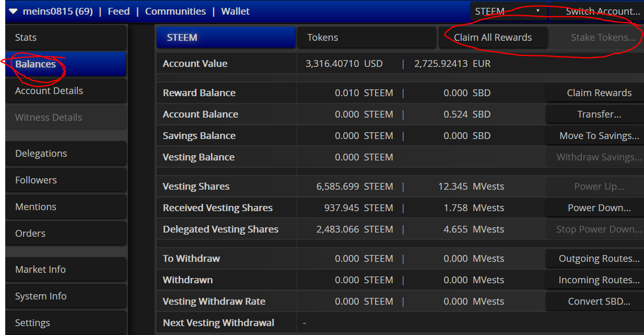This screenshot has height=335, width=644.
Task: Select the 2,725.92413 EUR account value
Action: click(452, 64)
